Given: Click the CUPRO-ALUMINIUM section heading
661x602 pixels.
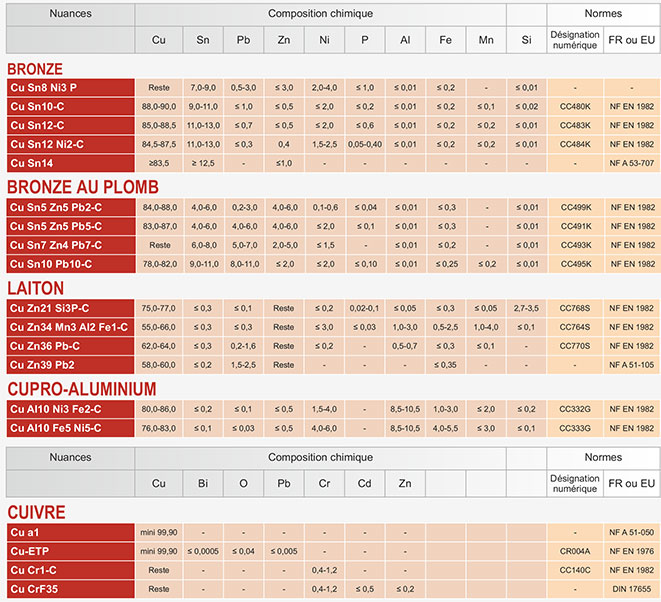Looking at the screenshot, I should 82,389.
